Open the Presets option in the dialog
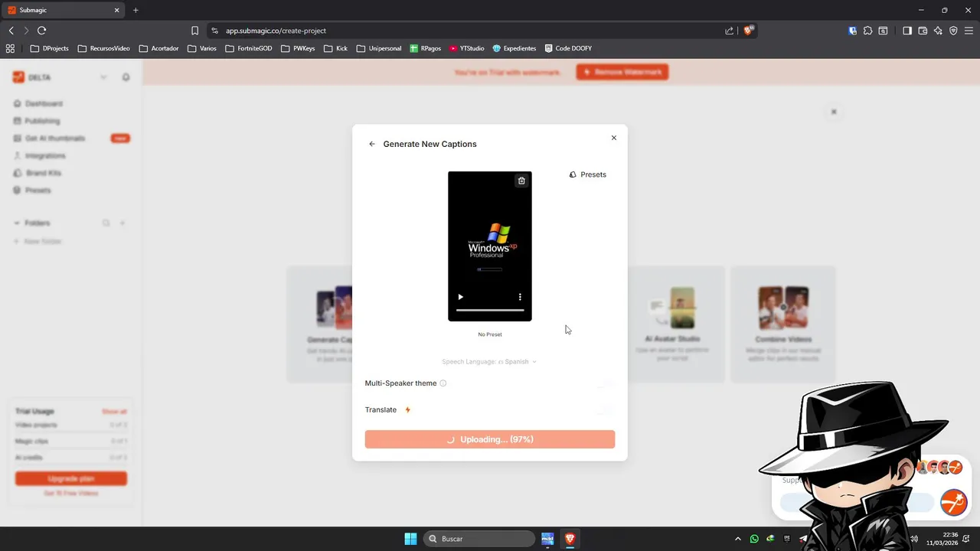 click(587, 174)
